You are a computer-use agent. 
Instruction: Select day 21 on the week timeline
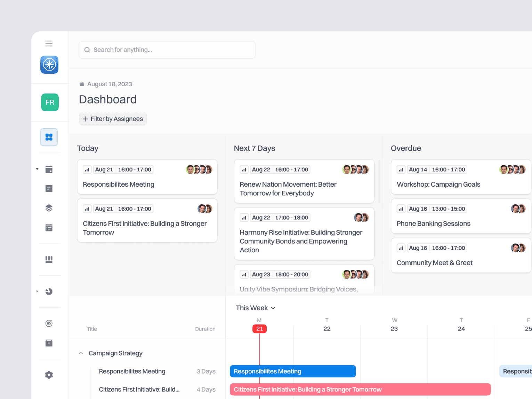[x=259, y=328]
